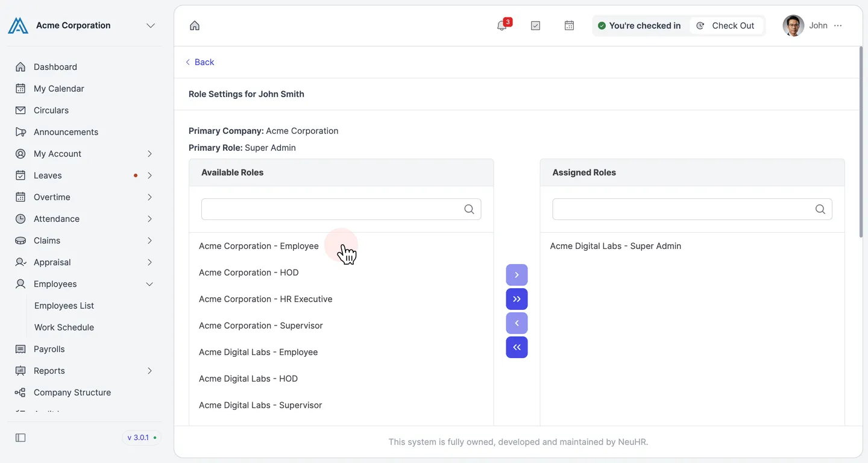Expand the Claims submenu chevron
The height and width of the screenshot is (463, 868).
[x=149, y=241]
